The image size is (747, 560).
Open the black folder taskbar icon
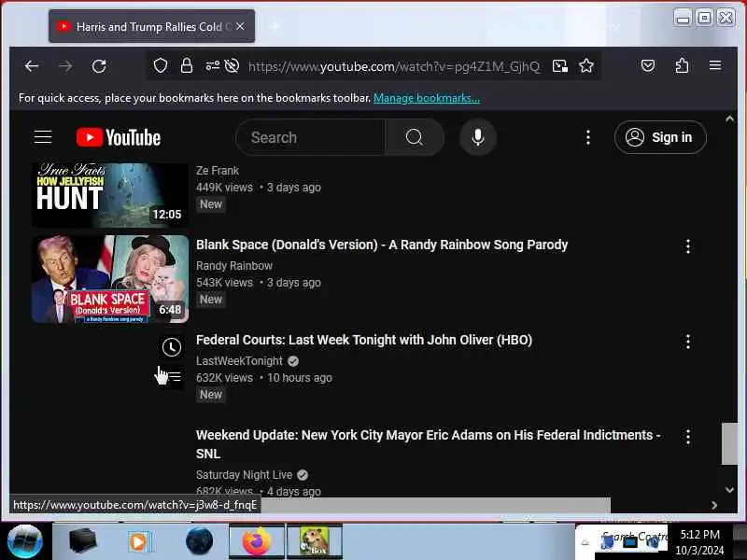(x=82, y=540)
